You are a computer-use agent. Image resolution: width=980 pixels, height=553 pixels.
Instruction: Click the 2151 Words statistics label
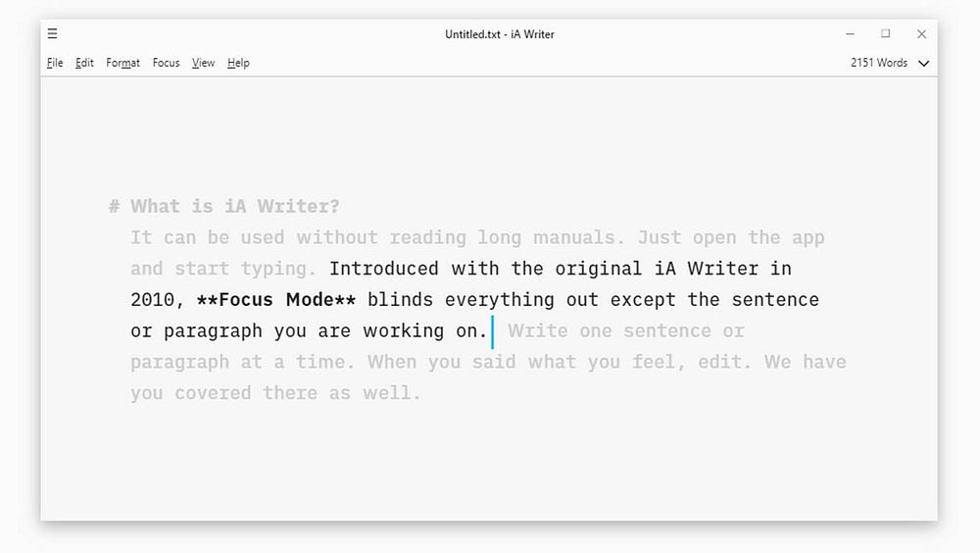point(878,63)
